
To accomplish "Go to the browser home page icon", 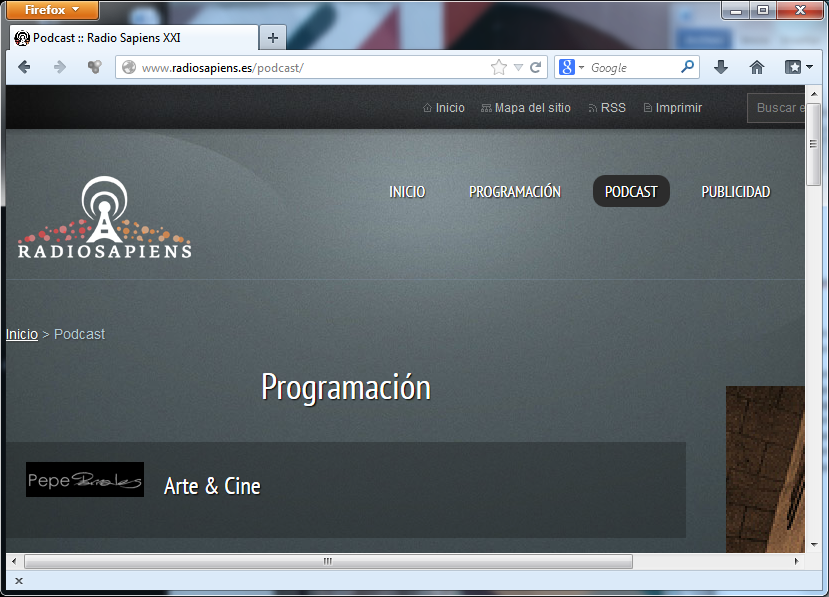I will (757, 67).
